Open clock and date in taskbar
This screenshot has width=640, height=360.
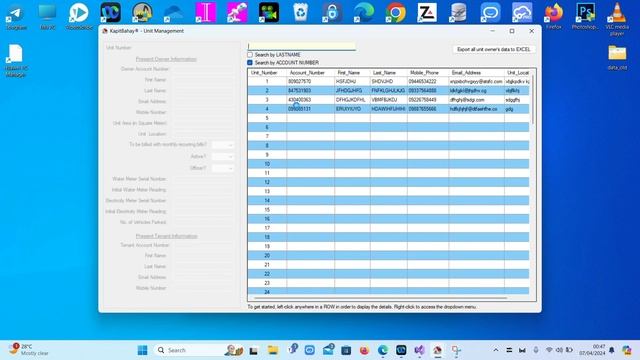coord(594,350)
